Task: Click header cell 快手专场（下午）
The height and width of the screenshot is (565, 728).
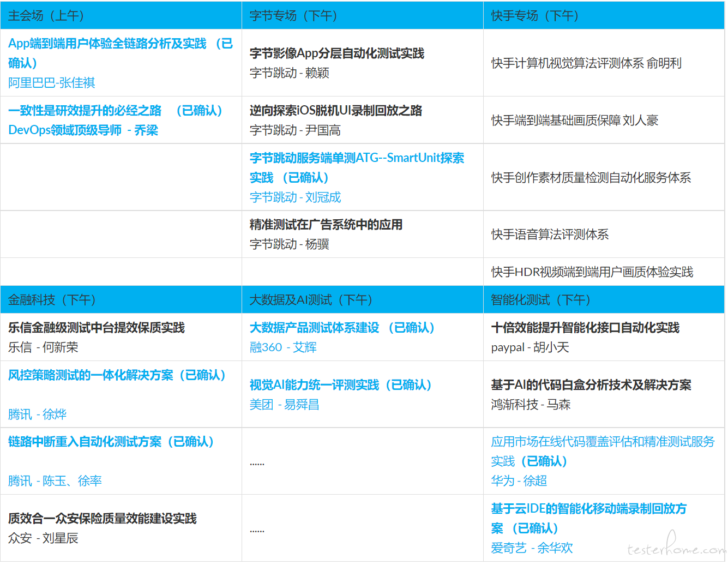Action: pyautogui.click(x=604, y=15)
